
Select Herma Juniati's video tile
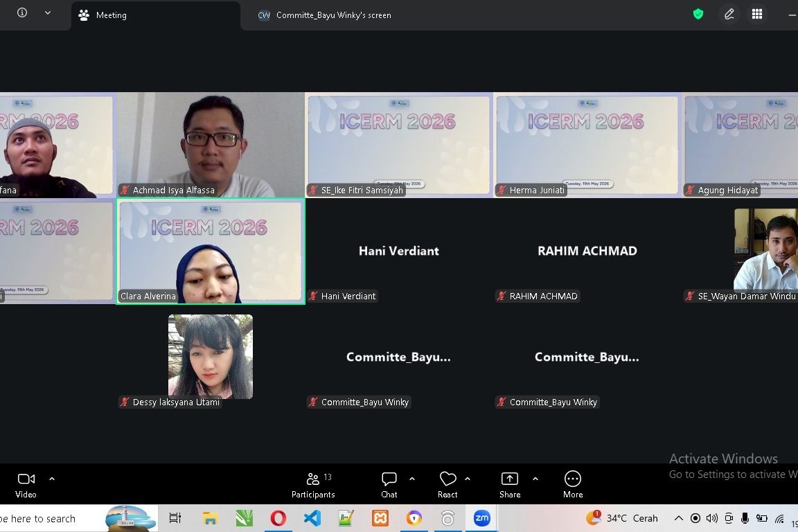[x=587, y=145]
